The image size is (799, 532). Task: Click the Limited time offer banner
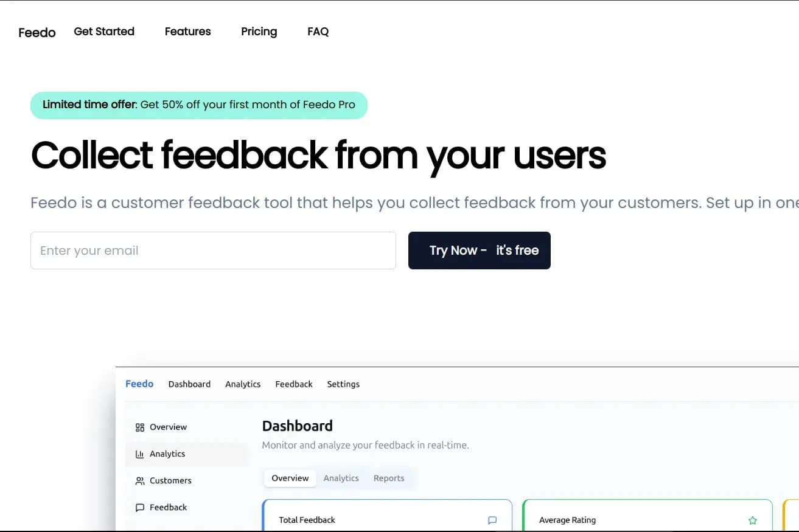coord(199,105)
